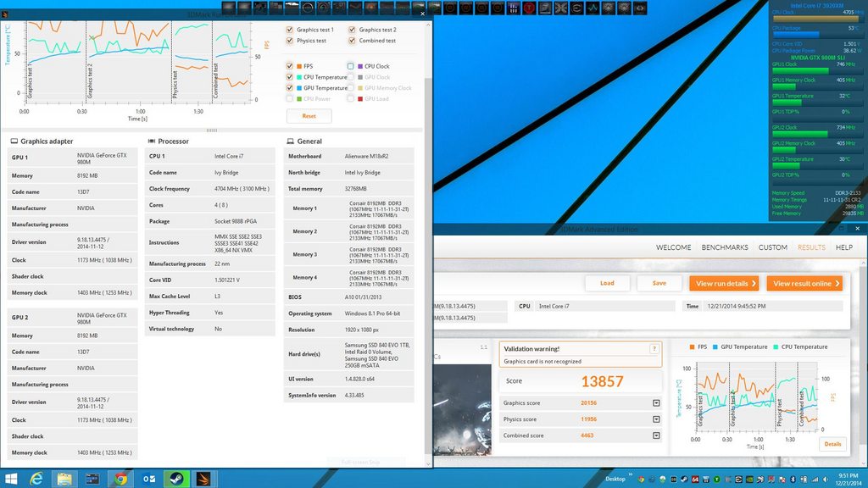Click the Steam icon in the system tray
Viewport: 868px width, 488px height.
[684, 480]
